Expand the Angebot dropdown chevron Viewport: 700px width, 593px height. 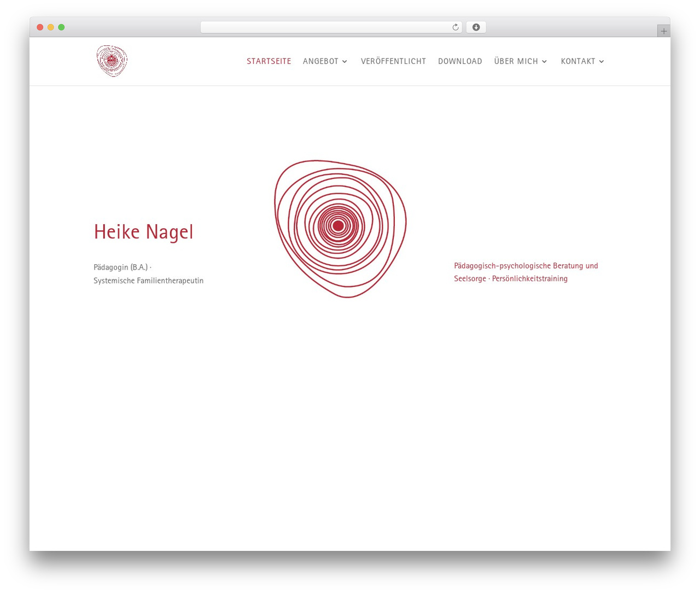point(345,61)
